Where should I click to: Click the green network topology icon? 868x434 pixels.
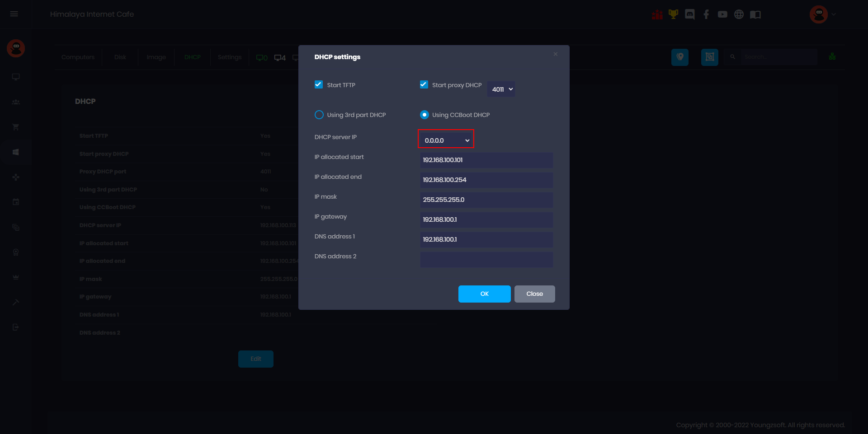click(x=832, y=57)
